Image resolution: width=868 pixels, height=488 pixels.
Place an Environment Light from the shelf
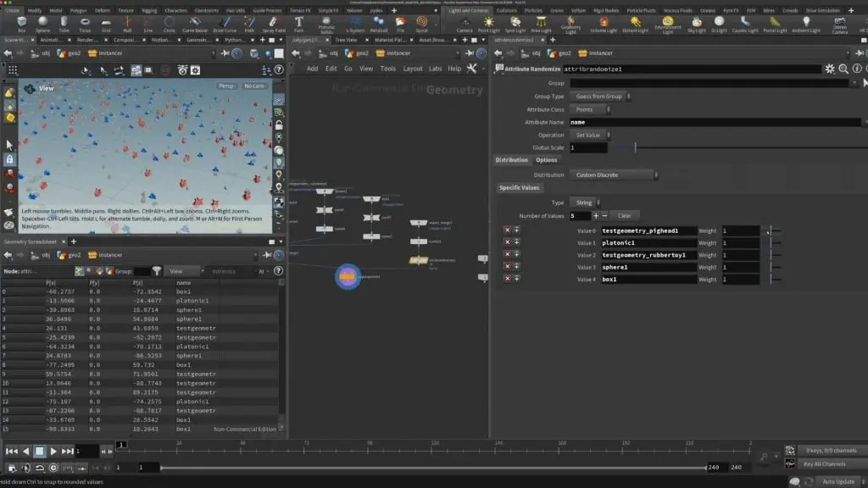coord(668,26)
